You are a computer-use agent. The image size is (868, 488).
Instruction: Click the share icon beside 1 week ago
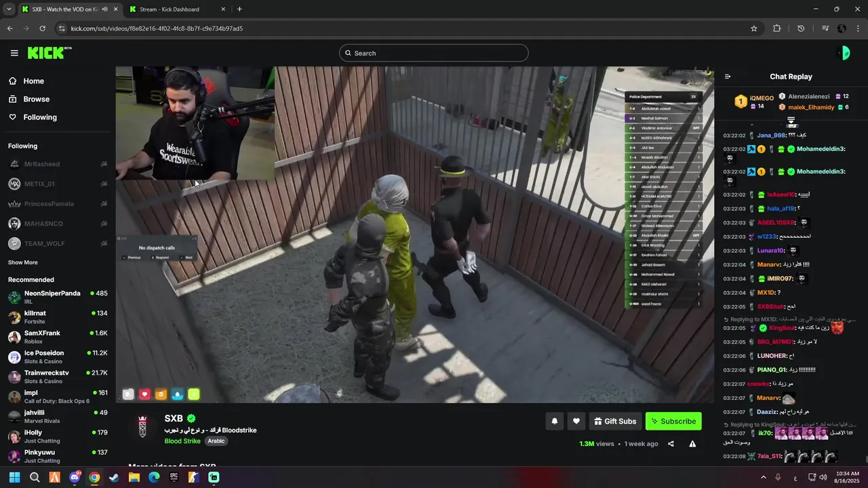click(671, 444)
